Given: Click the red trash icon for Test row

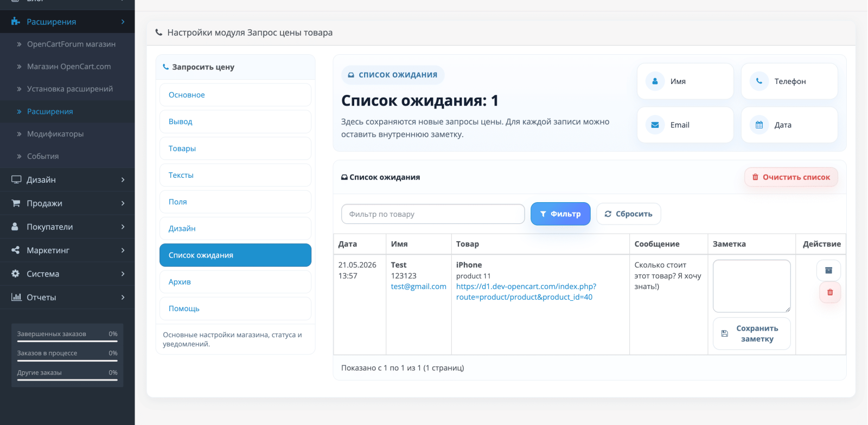Looking at the screenshot, I should (829, 293).
